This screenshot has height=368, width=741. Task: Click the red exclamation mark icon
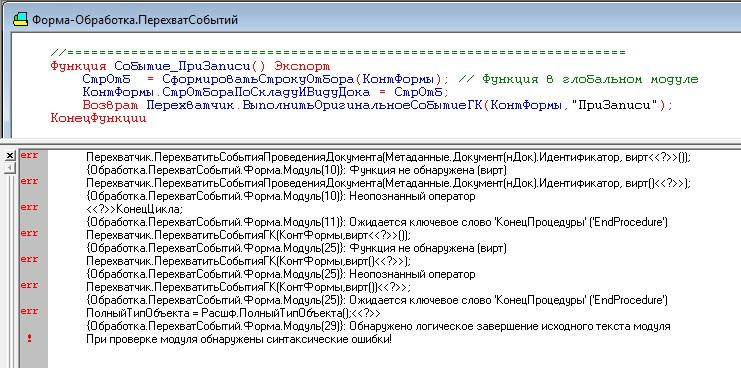[x=29, y=338]
